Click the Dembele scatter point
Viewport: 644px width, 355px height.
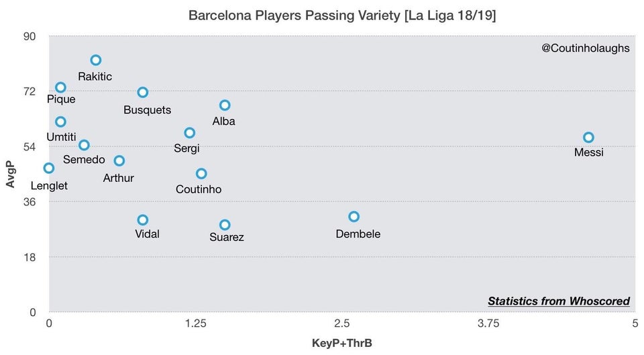tap(354, 217)
